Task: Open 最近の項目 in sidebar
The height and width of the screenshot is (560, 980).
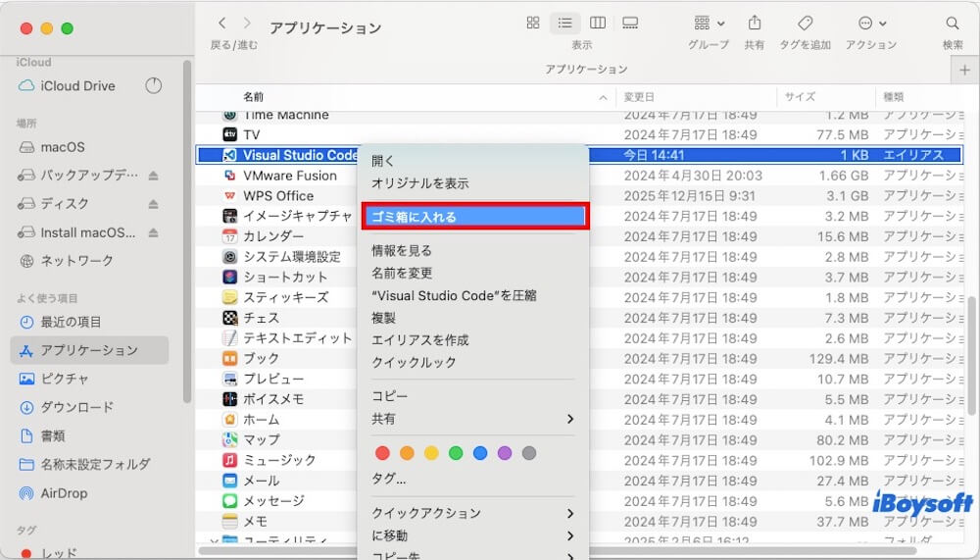Action: 71,322
